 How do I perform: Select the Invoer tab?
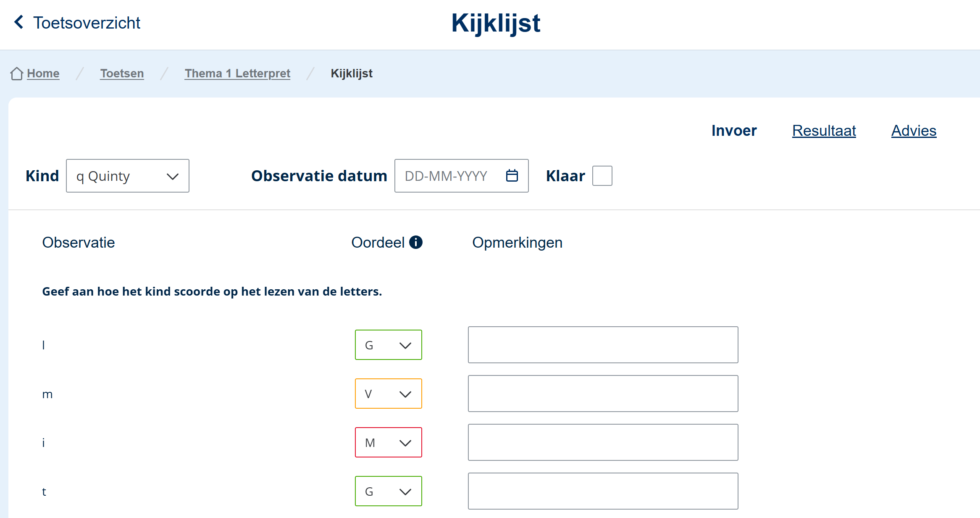click(x=734, y=131)
